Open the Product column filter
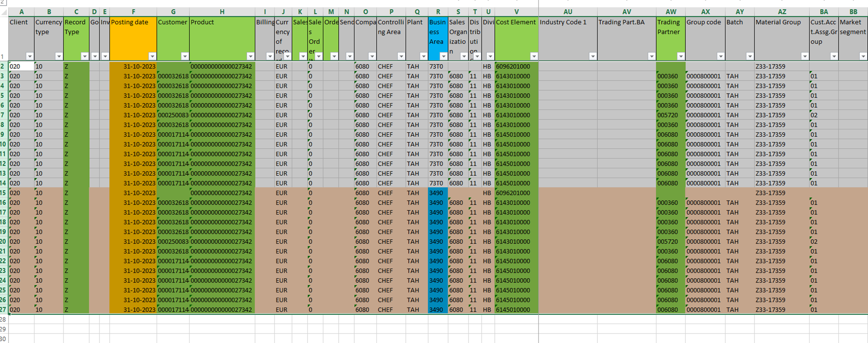 250,56
